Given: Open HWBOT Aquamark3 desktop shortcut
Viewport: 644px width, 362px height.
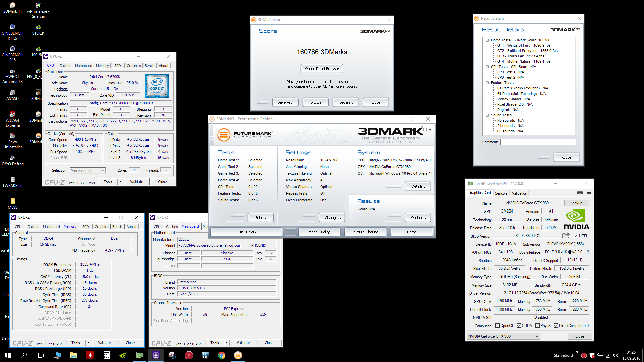Looking at the screenshot, I should point(12,76).
